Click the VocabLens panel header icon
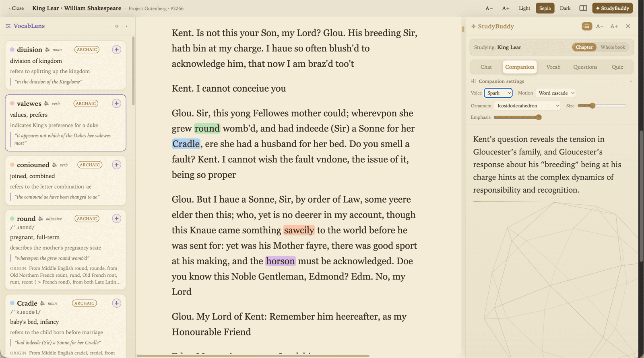 coord(8,26)
